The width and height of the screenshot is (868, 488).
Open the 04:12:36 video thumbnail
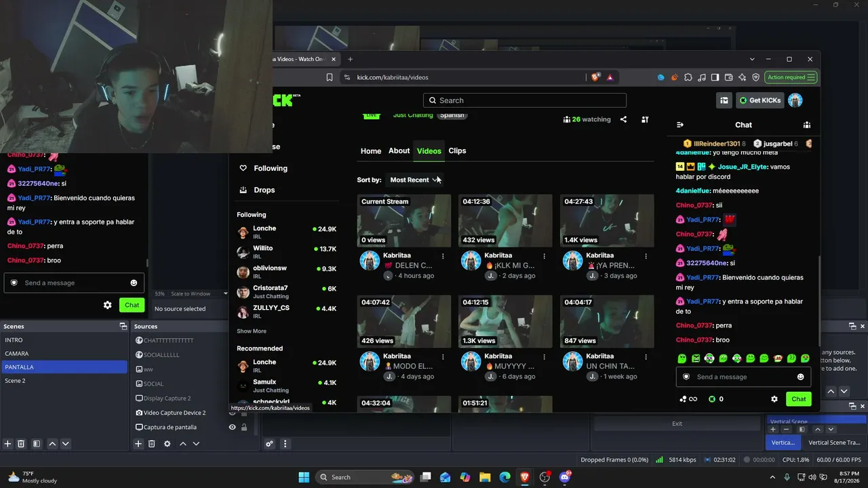505,220
